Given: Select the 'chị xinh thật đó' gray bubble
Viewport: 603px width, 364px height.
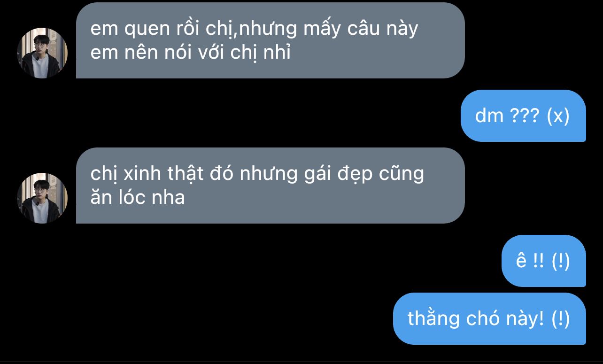Looking at the screenshot, I should 270,186.
